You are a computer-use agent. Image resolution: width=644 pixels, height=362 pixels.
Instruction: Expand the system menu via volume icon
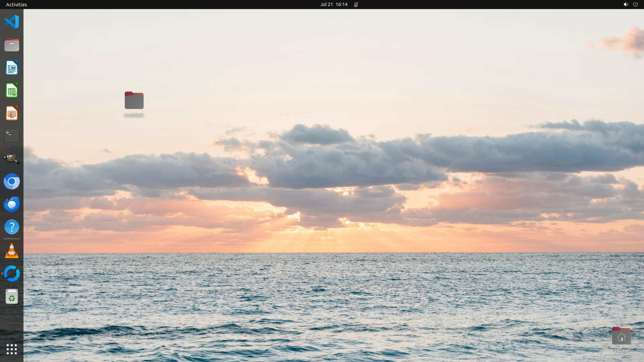[x=626, y=4]
